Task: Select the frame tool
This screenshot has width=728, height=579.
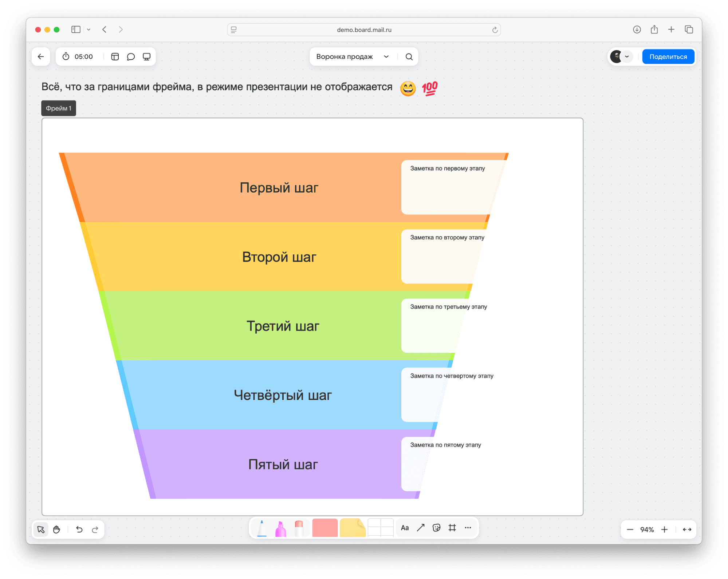Action: (452, 528)
